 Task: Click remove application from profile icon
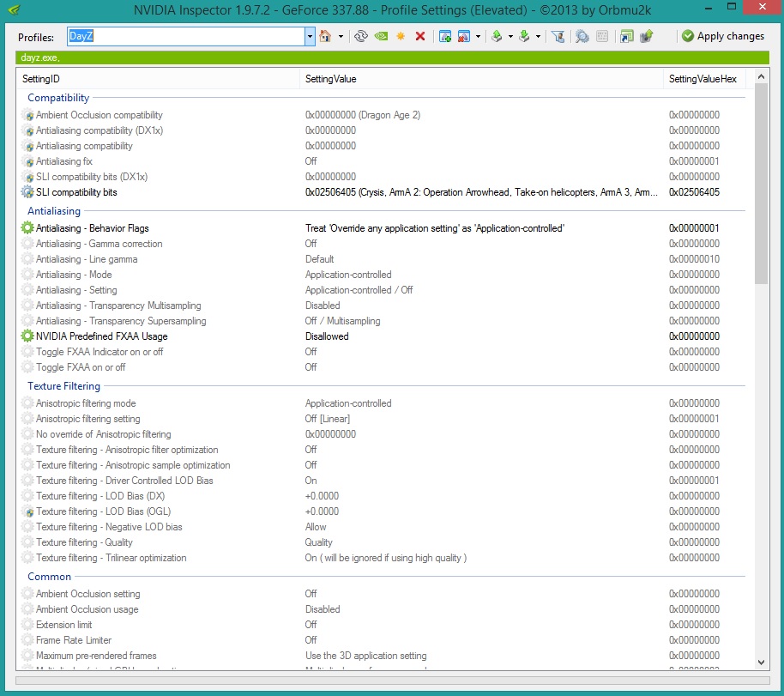tap(464, 36)
